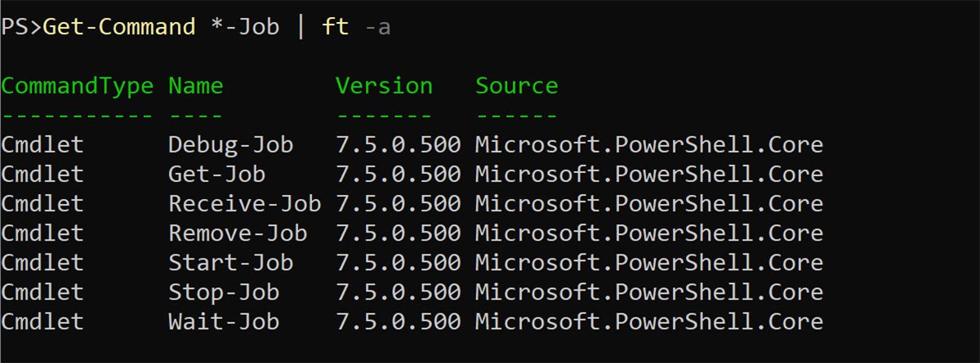Screen dimensions: 980x363
Task: Click the Version column header
Action: pos(384,86)
